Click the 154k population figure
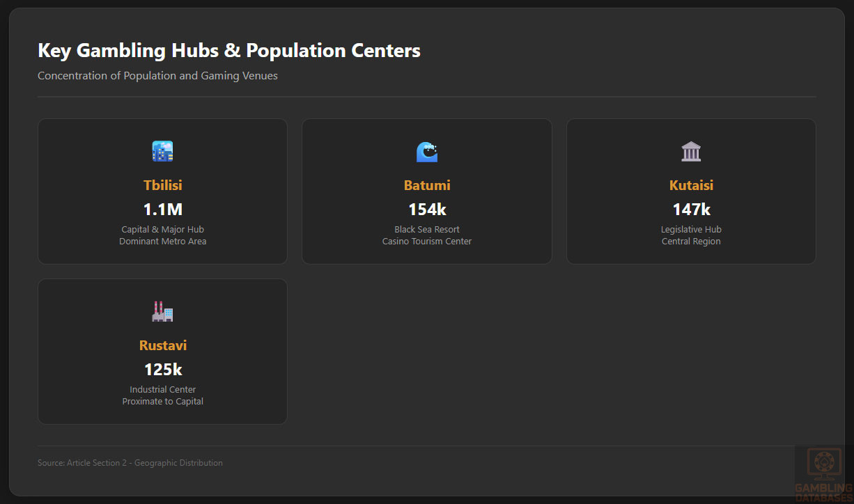The height and width of the screenshot is (504, 854). [427, 210]
